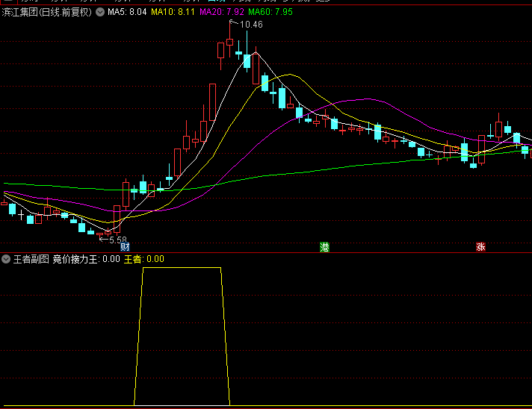Click the 5.58 low price arrow marker
The image size is (532, 409).
tap(113, 240)
